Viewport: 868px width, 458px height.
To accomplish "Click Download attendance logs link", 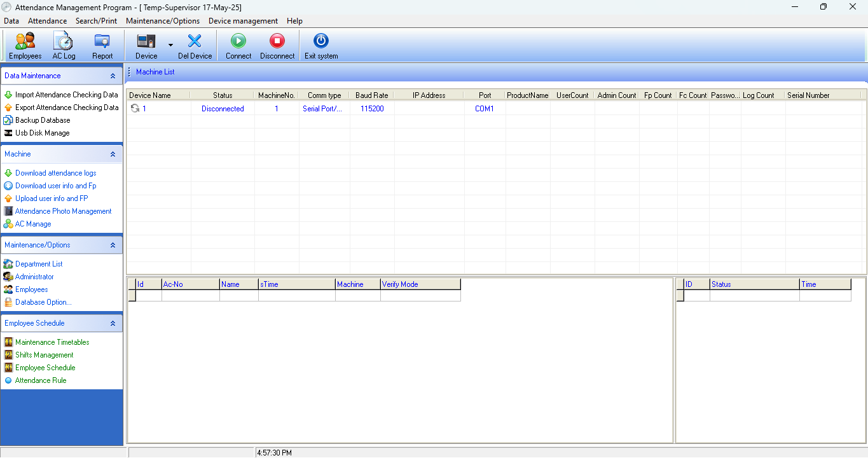I will [x=55, y=173].
